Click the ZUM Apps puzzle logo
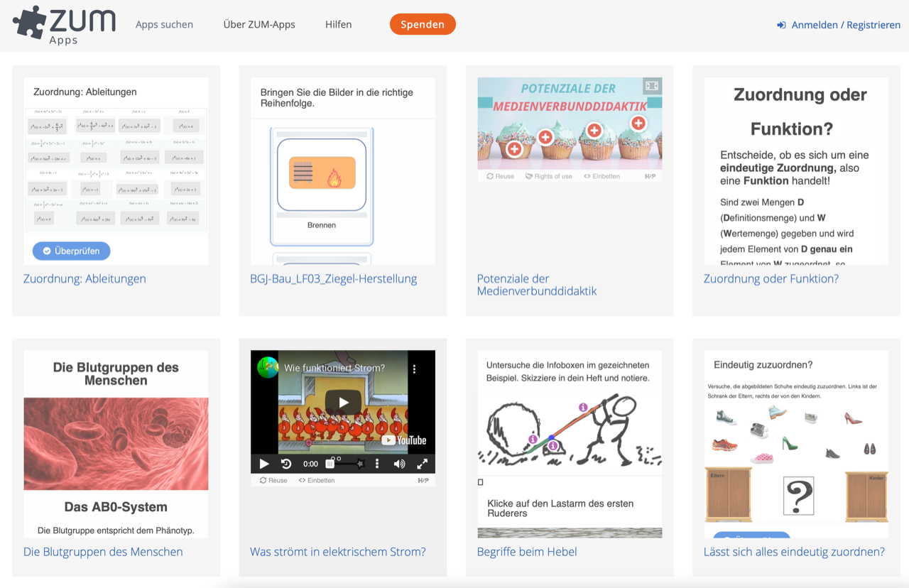This screenshot has height=588, width=909. (64, 24)
